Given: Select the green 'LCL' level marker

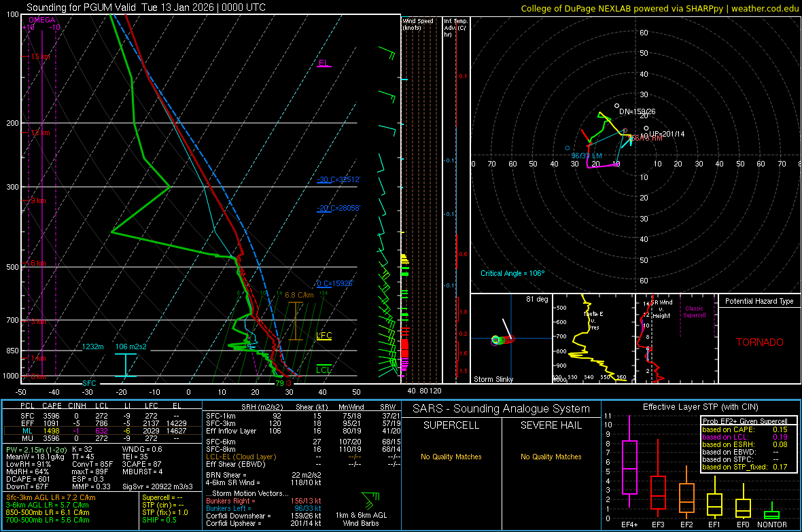Looking at the screenshot, I should (324, 370).
